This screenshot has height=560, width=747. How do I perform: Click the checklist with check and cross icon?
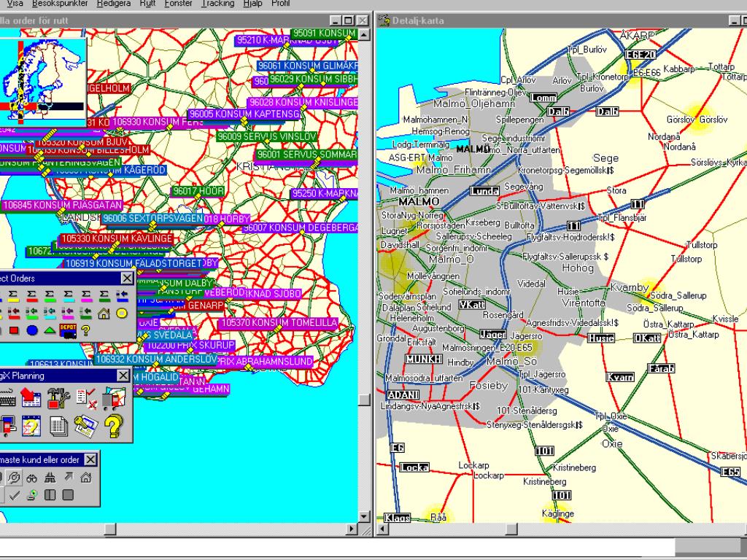(x=87, y=398)
